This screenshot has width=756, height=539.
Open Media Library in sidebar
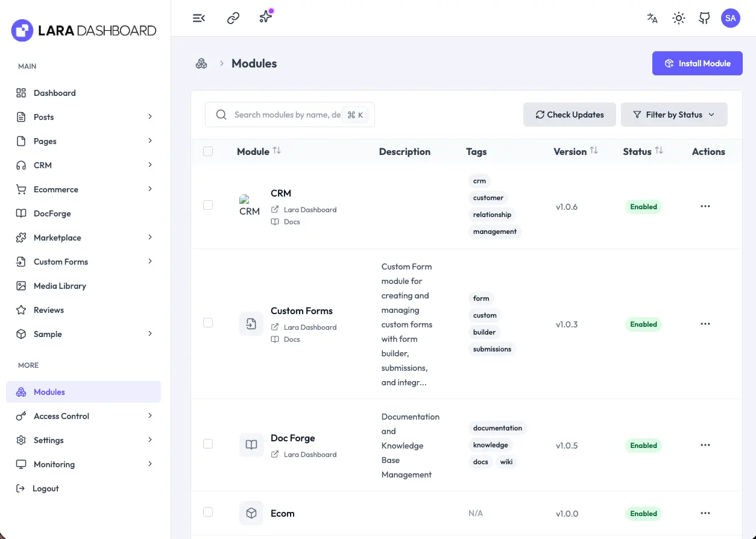pyautogui.click(x=83, y=286)
